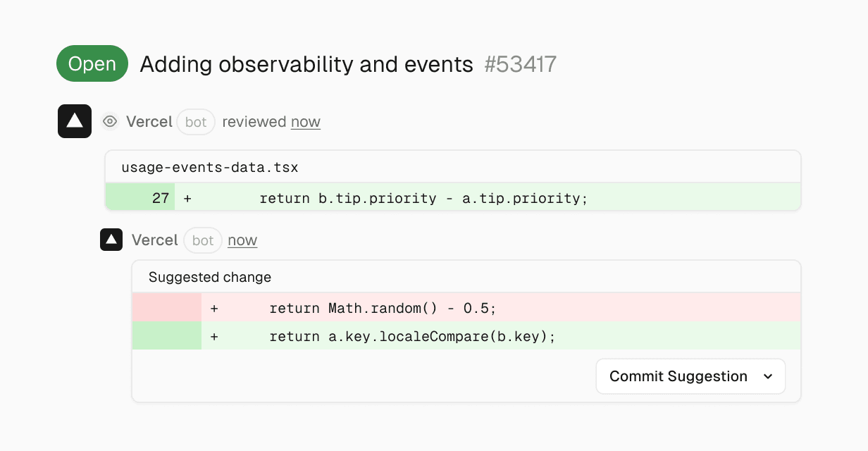868x451 pixels.
Task: Click the added localeCompare suggestion line
Action: [412, 336]
